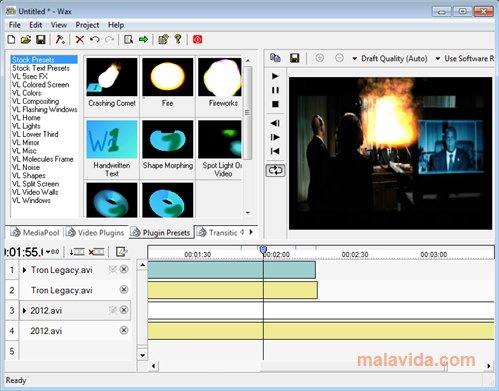
Task: Select the VL Colored Screen category
Action: 40,85
